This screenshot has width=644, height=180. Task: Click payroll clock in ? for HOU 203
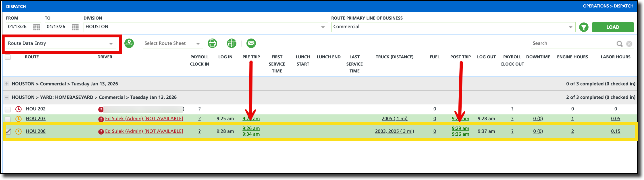199,118
